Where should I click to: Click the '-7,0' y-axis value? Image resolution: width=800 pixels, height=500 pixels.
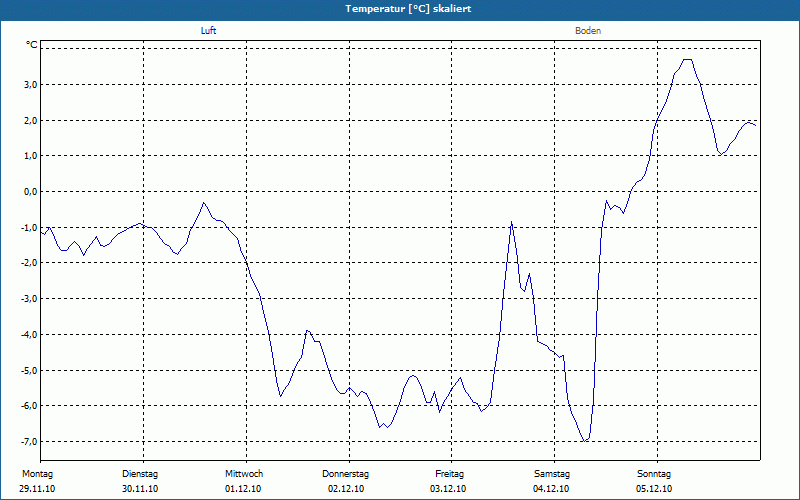[30, 441]
